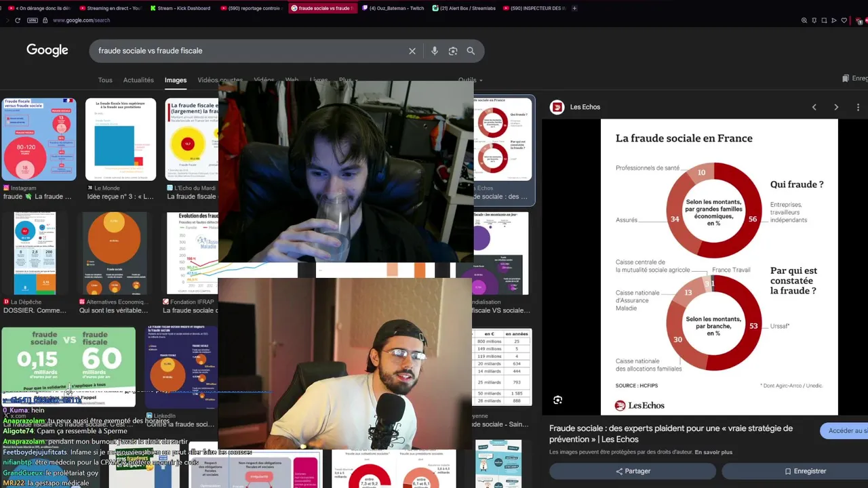Reload the page with the refresh icon

pos(18,20)
